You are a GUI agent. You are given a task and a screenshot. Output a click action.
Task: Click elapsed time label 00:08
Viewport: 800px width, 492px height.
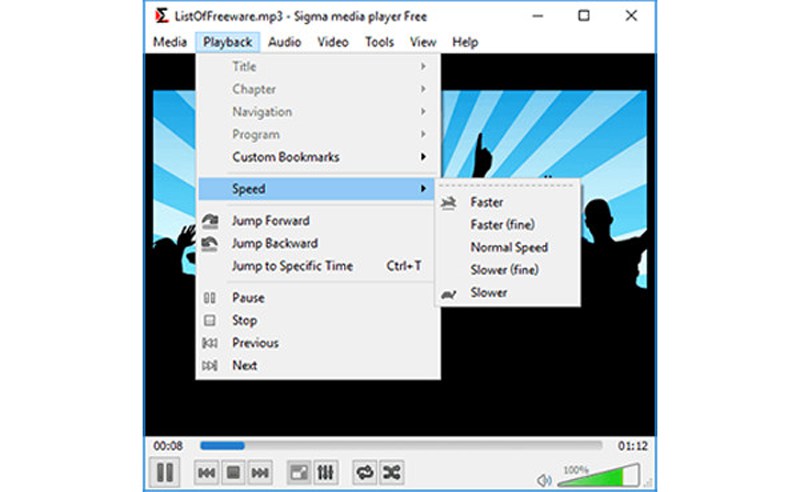168,446
